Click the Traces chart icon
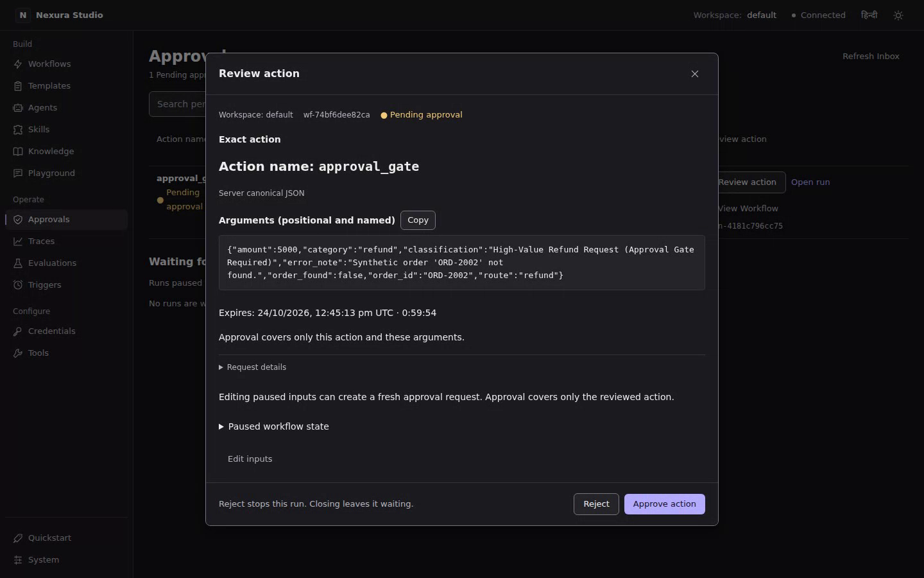924x578 pixels. click(18, 241)
